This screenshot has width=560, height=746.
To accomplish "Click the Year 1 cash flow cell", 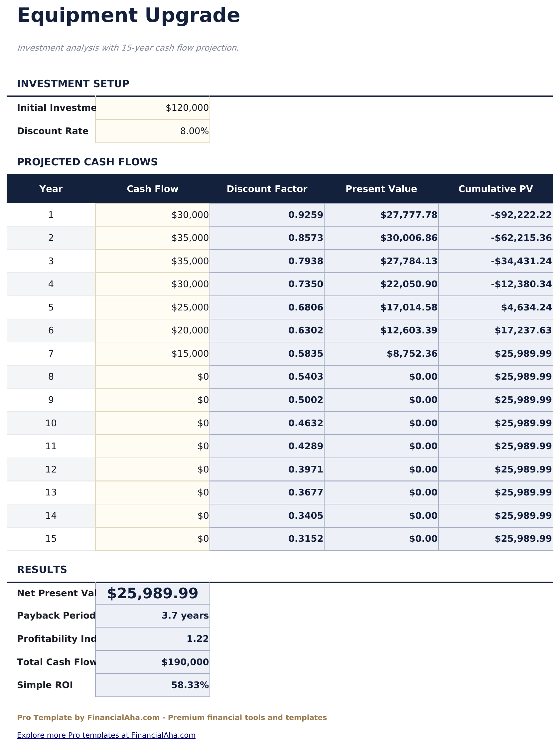I will point(152,215).
